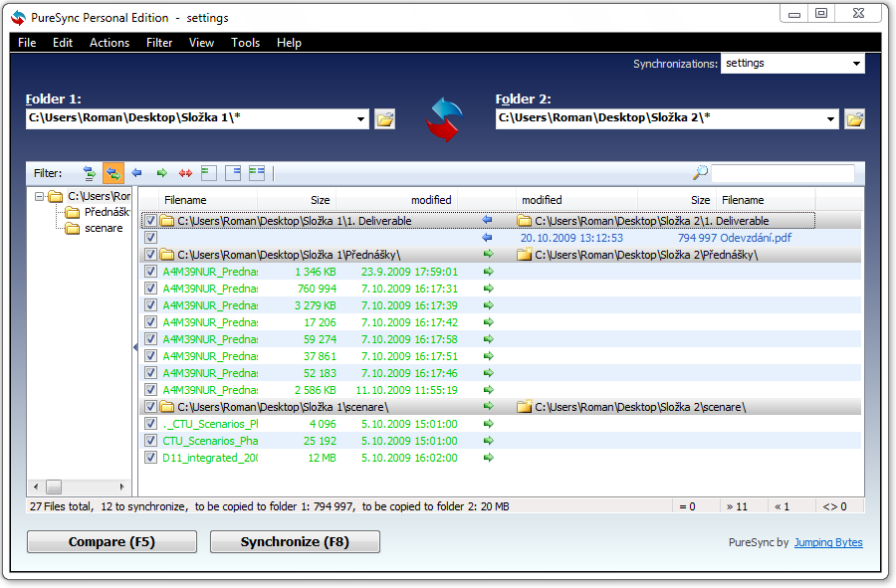This screenshot has width=896, height=588.
Task: Select the show-all-files filter icon with equals lines
Action: pos(90,173)
